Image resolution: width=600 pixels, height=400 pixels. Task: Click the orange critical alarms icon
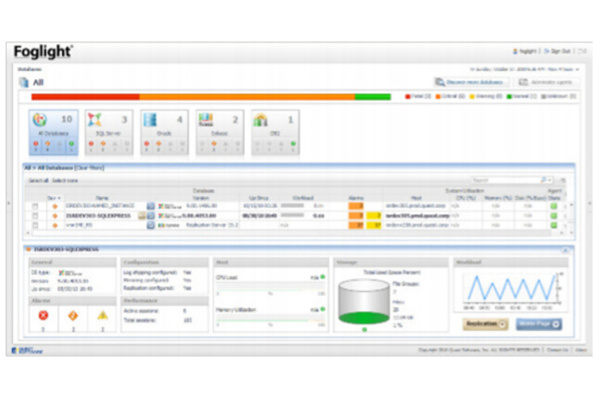73,315
